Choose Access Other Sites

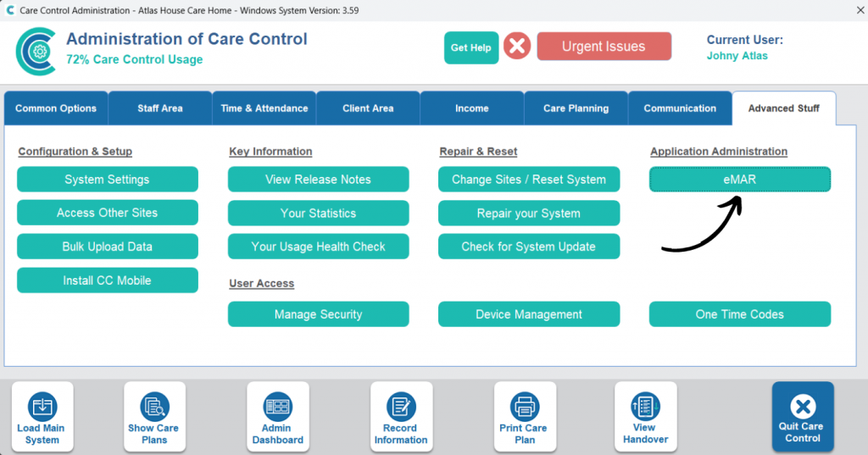pos(108,213)
